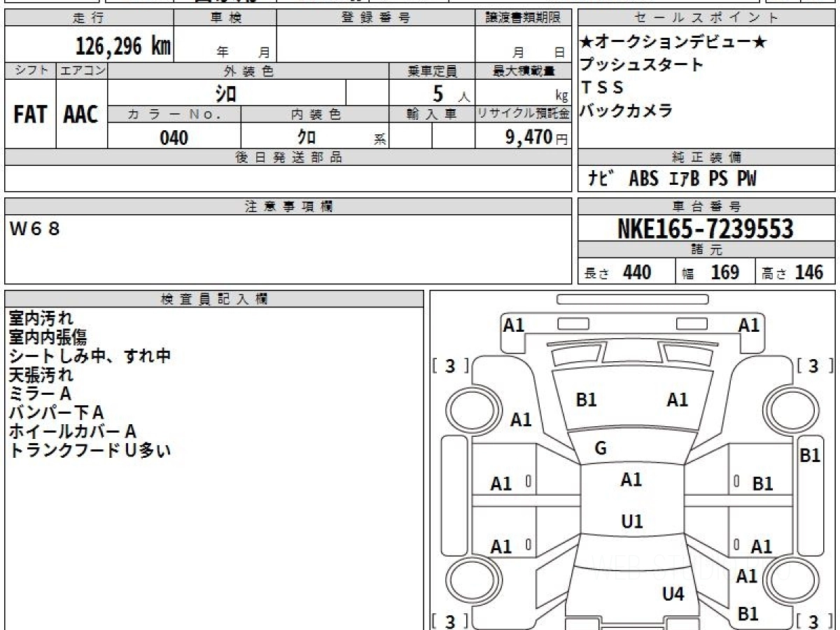Click the カラーNo. header
The width and height of the screenshot is (840, 630).
click(174, 115)
